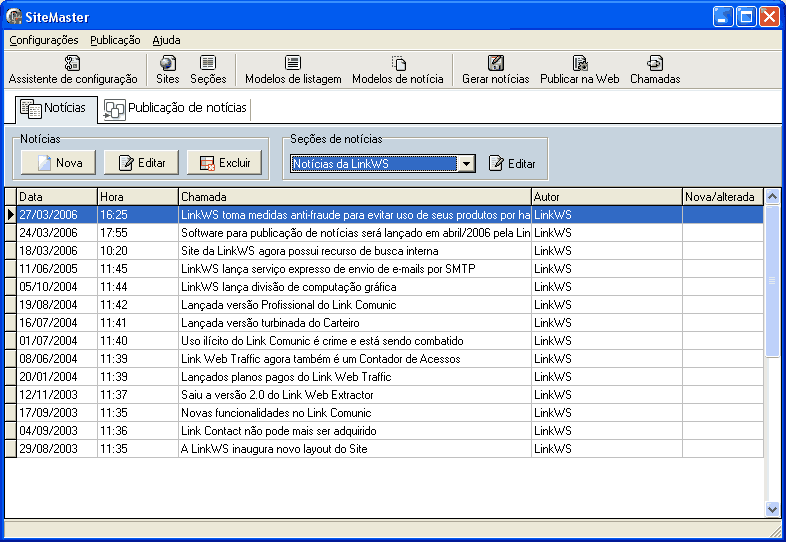The width and height of the screenshot is (786, 542).
Task: Click date cell 08/06/2004
Action: pos(57,359)
